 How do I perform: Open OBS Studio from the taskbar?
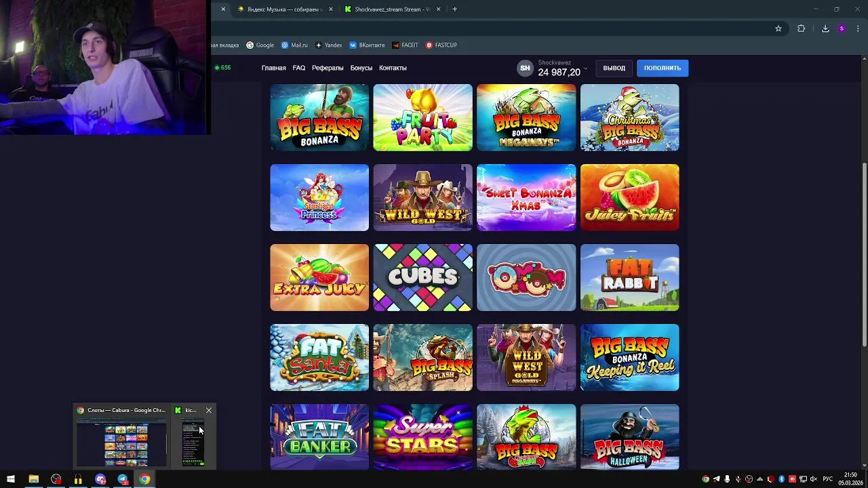56,479
